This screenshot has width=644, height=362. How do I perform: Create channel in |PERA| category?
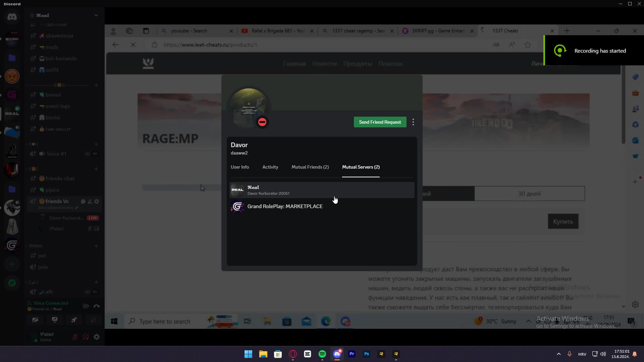(x=96, y=246)
